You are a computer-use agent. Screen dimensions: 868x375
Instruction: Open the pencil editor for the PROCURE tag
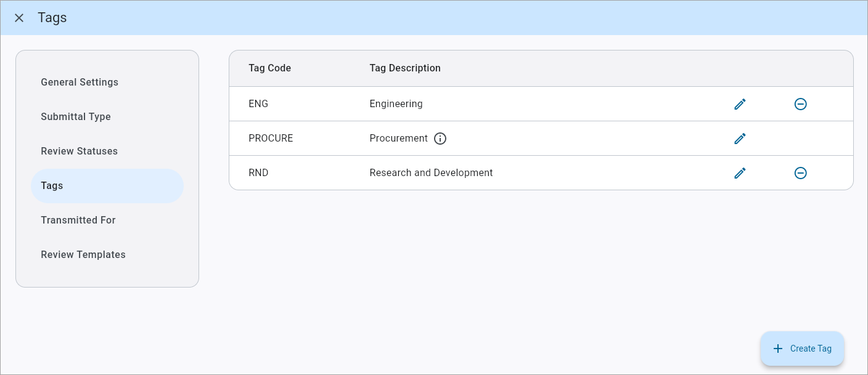coord(740,138)
